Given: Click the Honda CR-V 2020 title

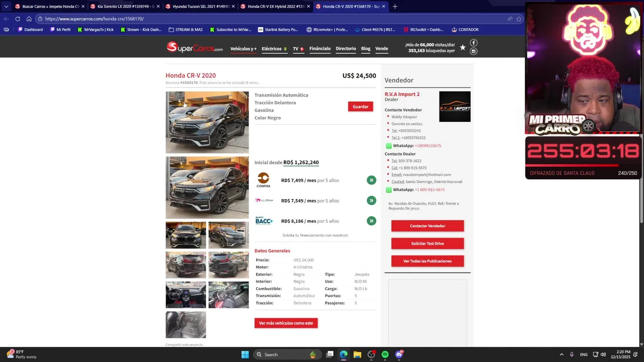Looking at the screenshot, I should [x=191, y=75].
